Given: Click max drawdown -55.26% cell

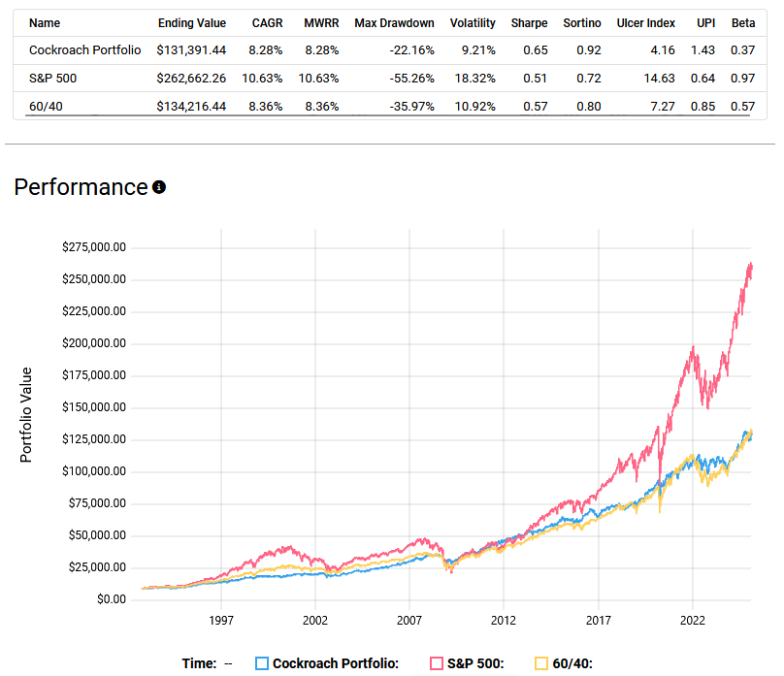Looking at the screenshot, I should pos(412,79).
